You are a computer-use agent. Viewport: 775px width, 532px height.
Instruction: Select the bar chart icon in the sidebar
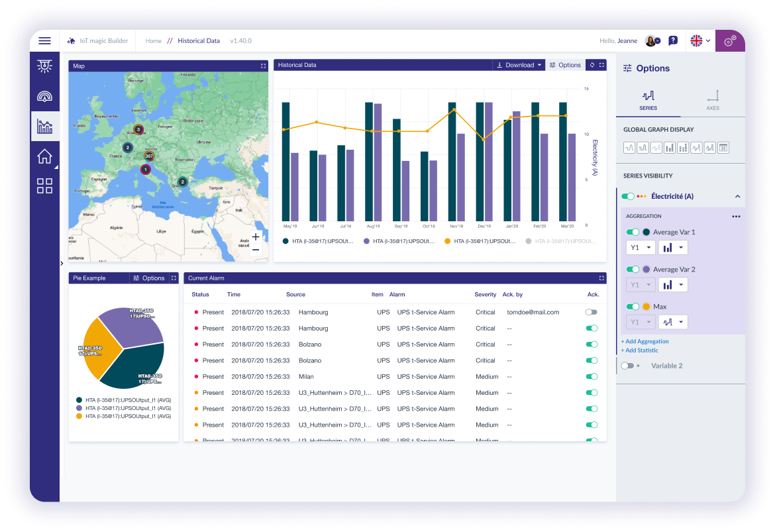[44, 126]
